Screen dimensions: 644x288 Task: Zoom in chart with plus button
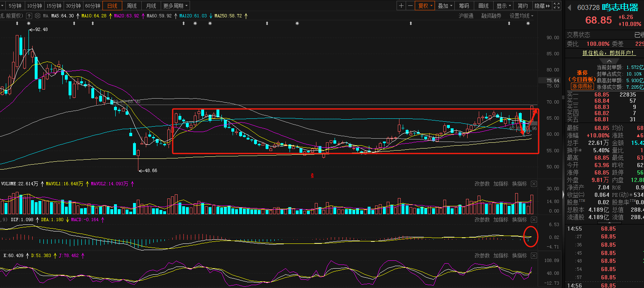click(x=401, y=6)
